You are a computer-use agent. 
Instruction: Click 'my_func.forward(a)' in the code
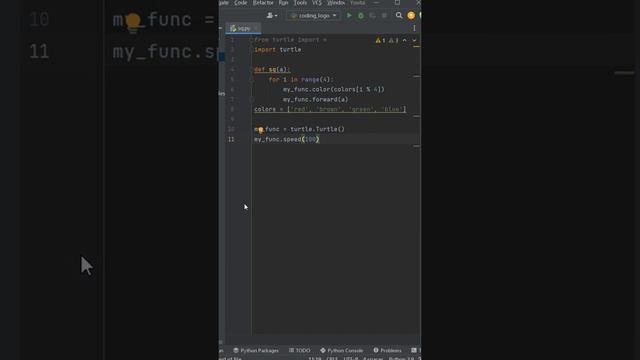(x=316, y=99)
